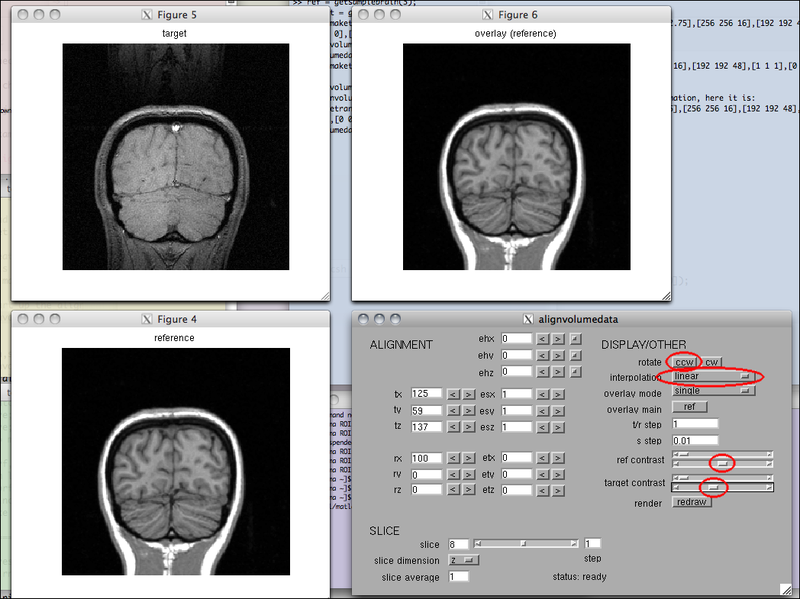The height and width of the screenshot is (599, 800).
Task: Click the lower target contrast slider handle
Action: point(712,488)
